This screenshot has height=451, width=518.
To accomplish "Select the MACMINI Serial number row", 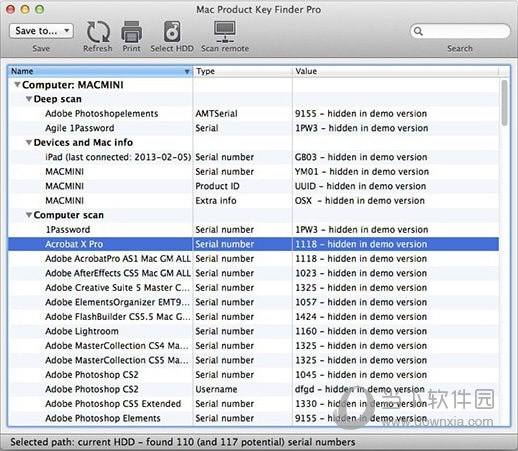I will pos(253,172).
